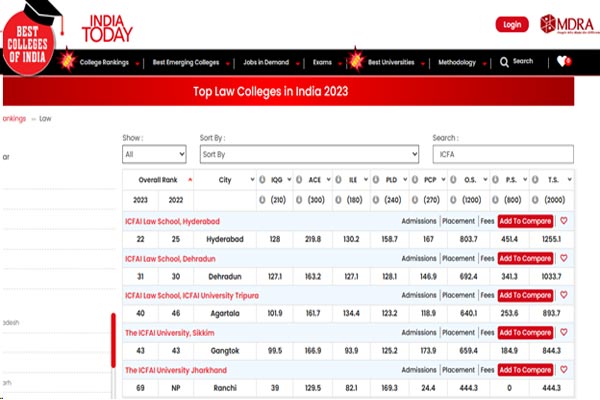Favorite ICFAI Law School, Dehradun with heart icon
Screen dimensions: 600x400
pyautogui.click(x=564, y=258)
